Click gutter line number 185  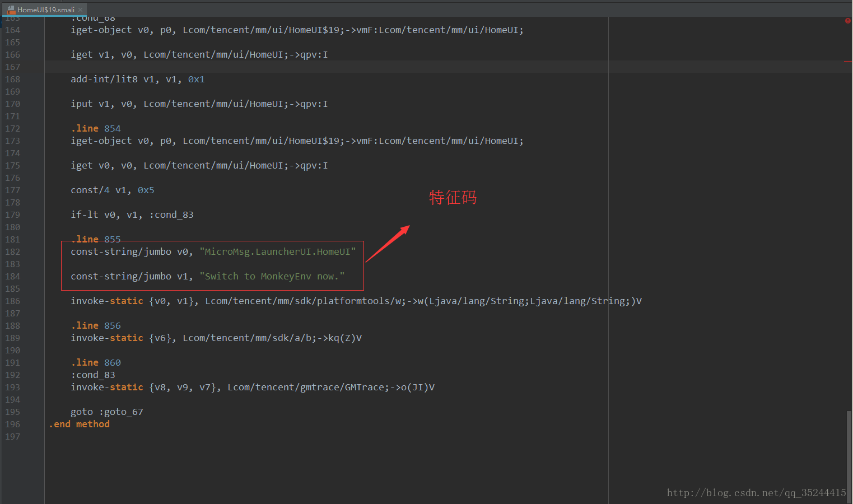[x=12, y=289]
